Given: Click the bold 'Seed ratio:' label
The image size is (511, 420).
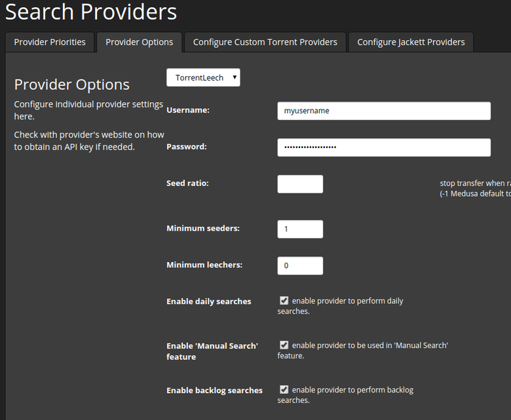Looking at the screenshot, I should coord(187,183).
